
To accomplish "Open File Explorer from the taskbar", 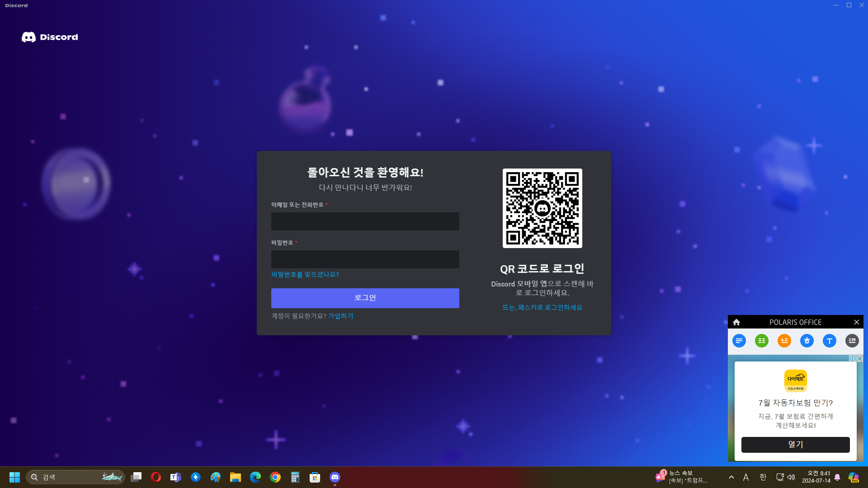I will tap(236, 477).
